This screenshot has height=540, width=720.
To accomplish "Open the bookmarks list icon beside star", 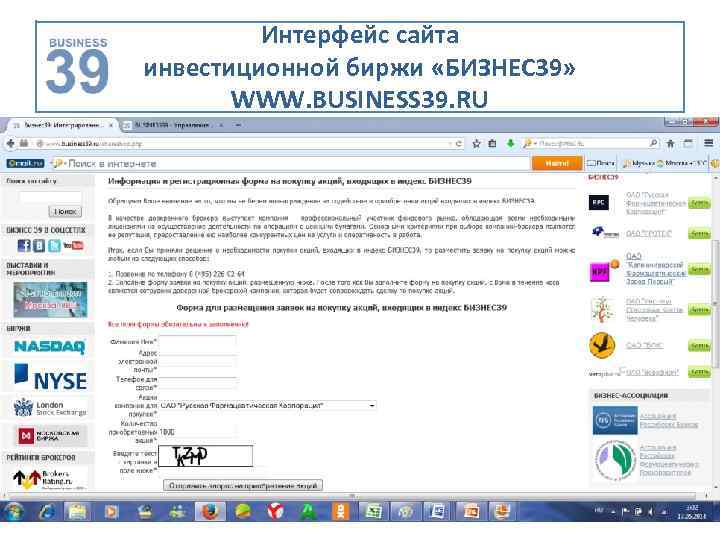I will pyautogui.click(x=492, y=144).
